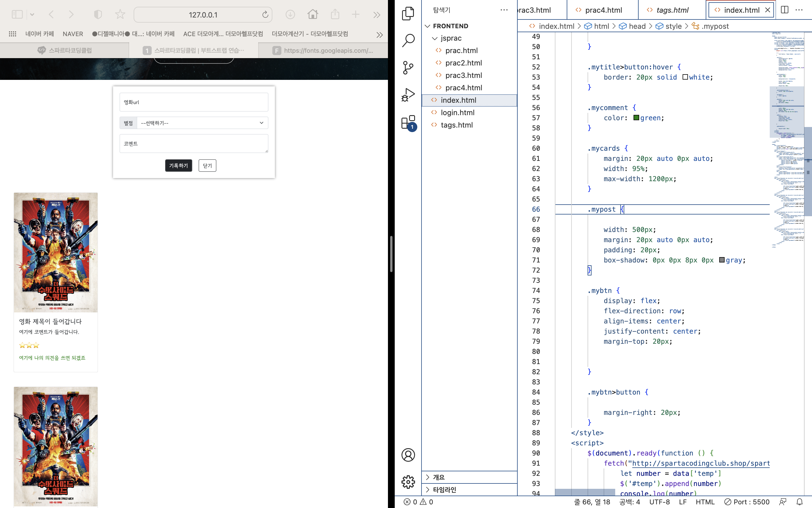This screenshot has width=812, height=508.
Task: Open the ACE 더모아계 bookmark
Action: click(x=223, y=34)
